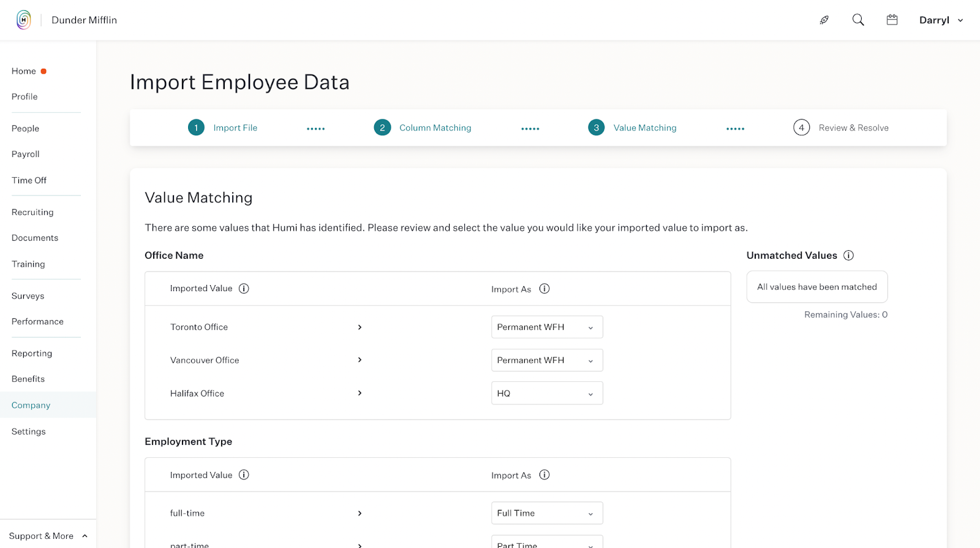Click the 'Toronto Office' imported value
This screenshot has width=980, height=548.
pos(199,327)
